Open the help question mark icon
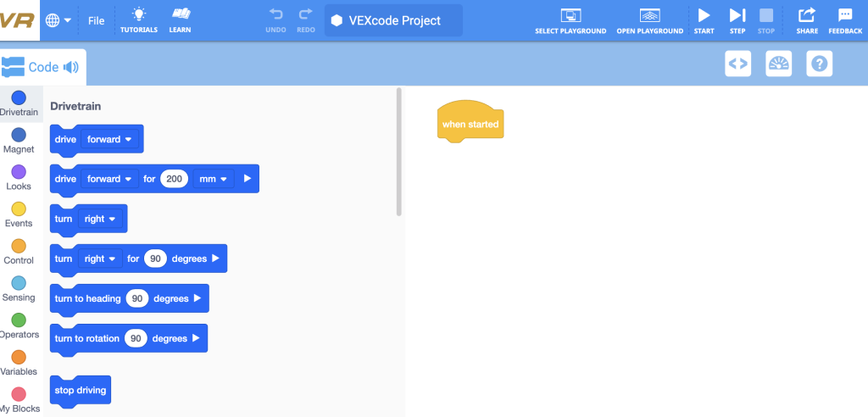Viewport: 868px width, 417px height. (x=820, y=64)
